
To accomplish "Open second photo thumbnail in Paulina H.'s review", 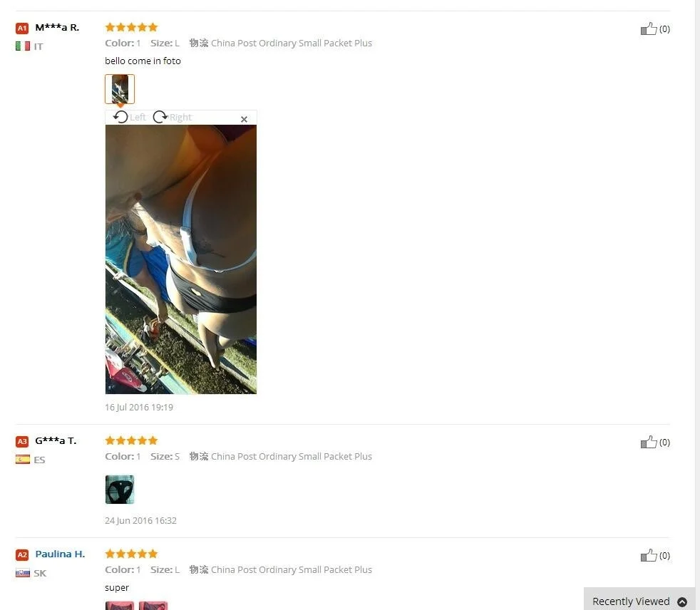I will tap(153, 606).
